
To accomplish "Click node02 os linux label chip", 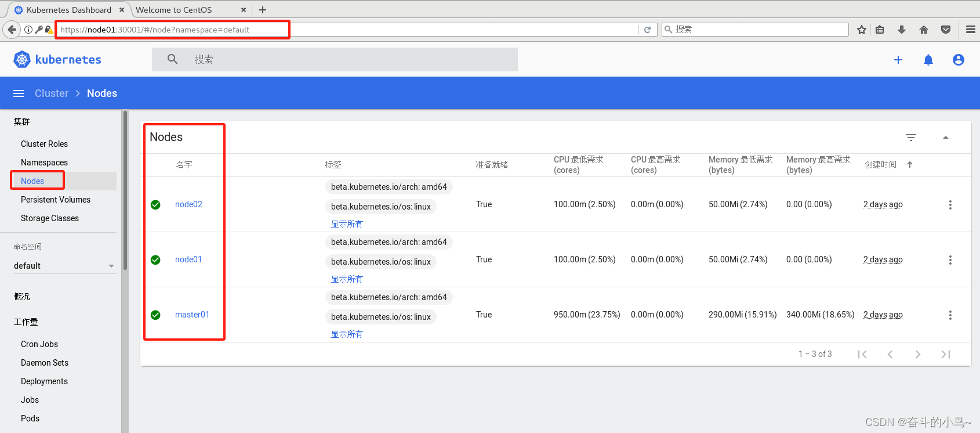I will click(380, 207).
